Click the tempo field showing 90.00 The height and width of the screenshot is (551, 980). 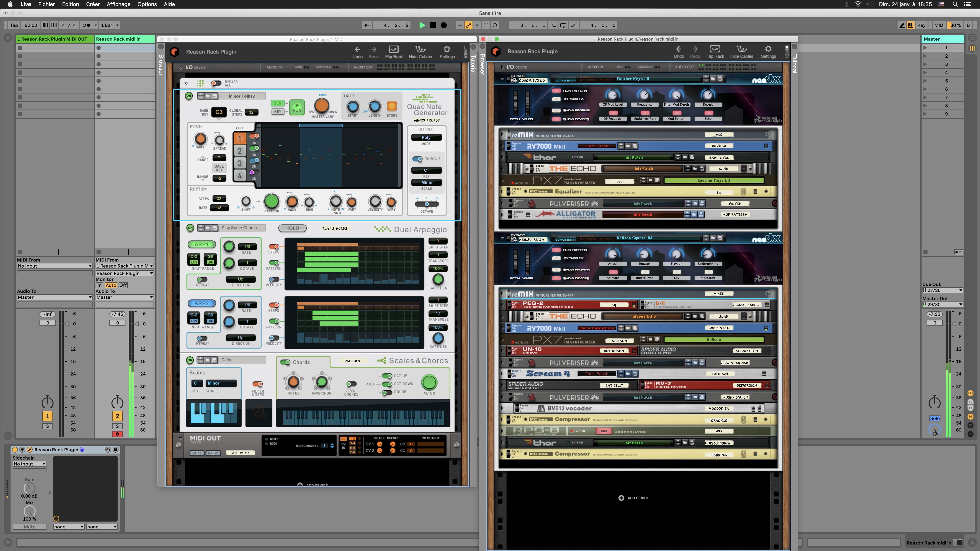click(31, 25)
